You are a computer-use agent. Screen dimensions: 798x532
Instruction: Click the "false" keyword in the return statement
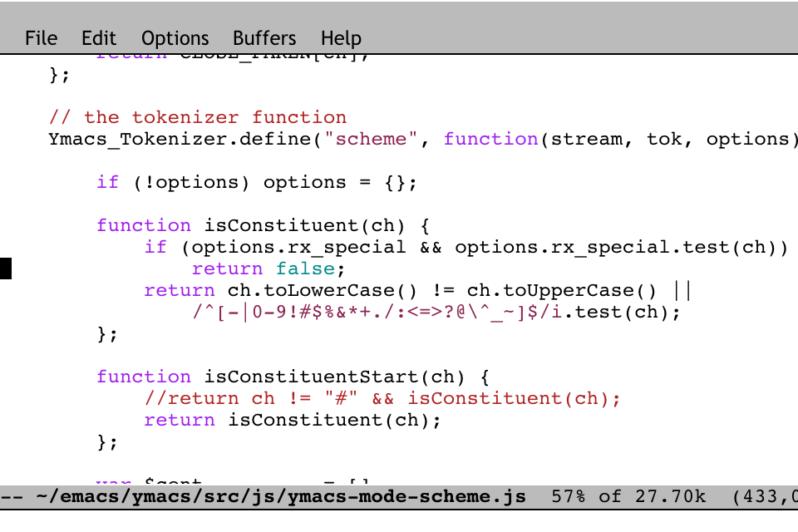pyautogui.click(x=305, y=268)
